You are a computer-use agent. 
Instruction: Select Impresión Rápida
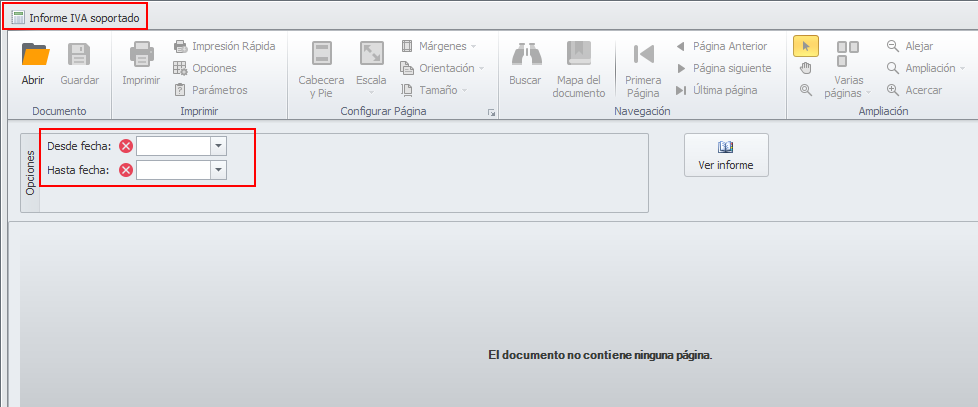tap(224, 46)
